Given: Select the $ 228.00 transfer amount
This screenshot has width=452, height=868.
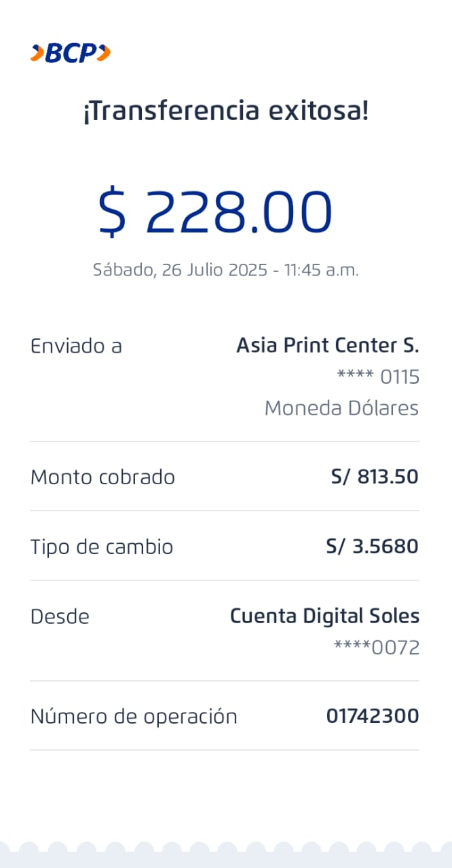Looking at the screenshot, I should [216, 212].
